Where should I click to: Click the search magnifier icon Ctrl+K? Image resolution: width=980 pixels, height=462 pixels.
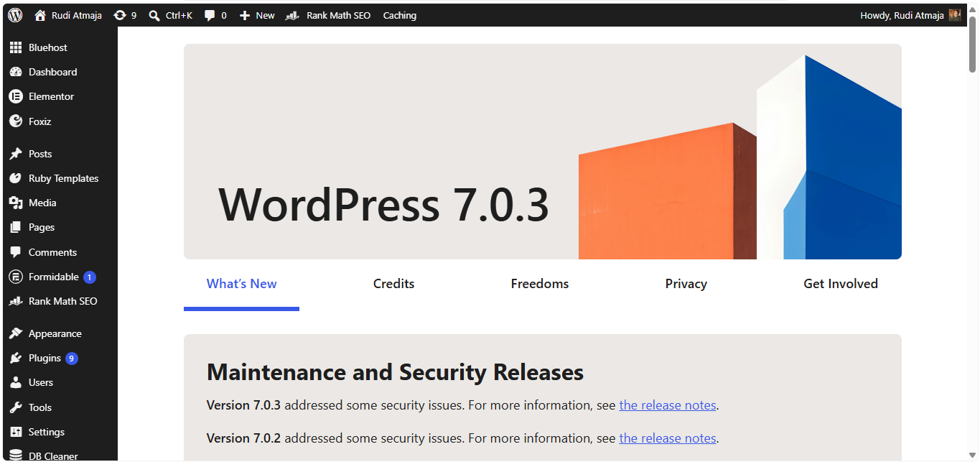coord(154,15)
